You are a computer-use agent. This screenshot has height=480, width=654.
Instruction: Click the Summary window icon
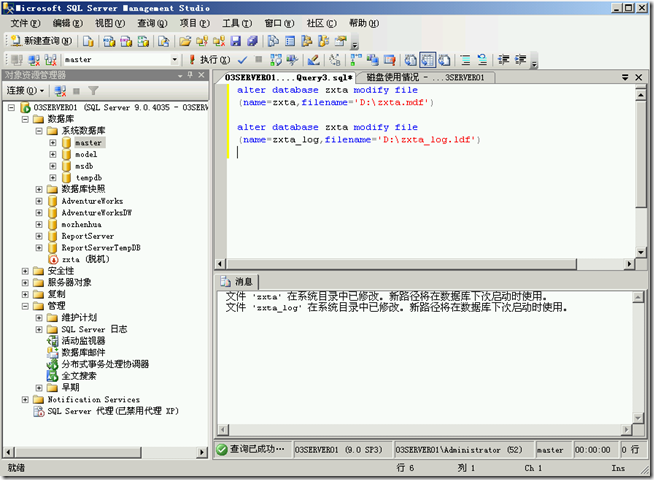[x=290, y=41]
